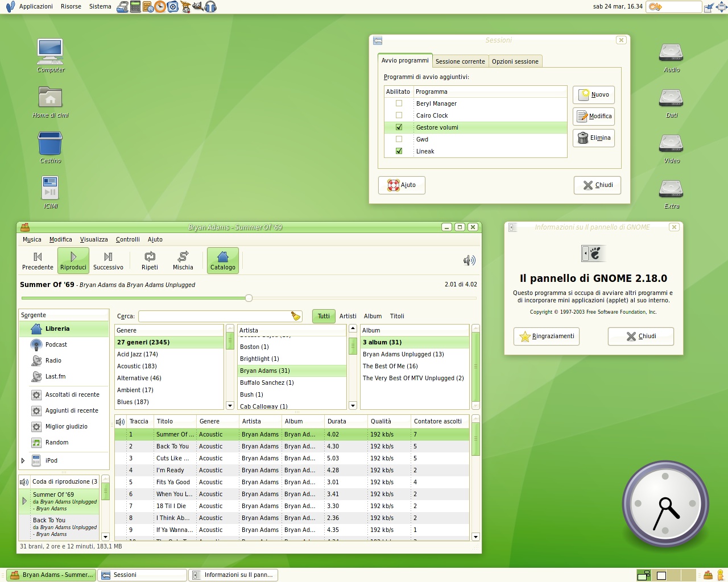Toggle the Ripeti repeat button
728x582 pixels.
pyautogui.click(x=150, y=261)
